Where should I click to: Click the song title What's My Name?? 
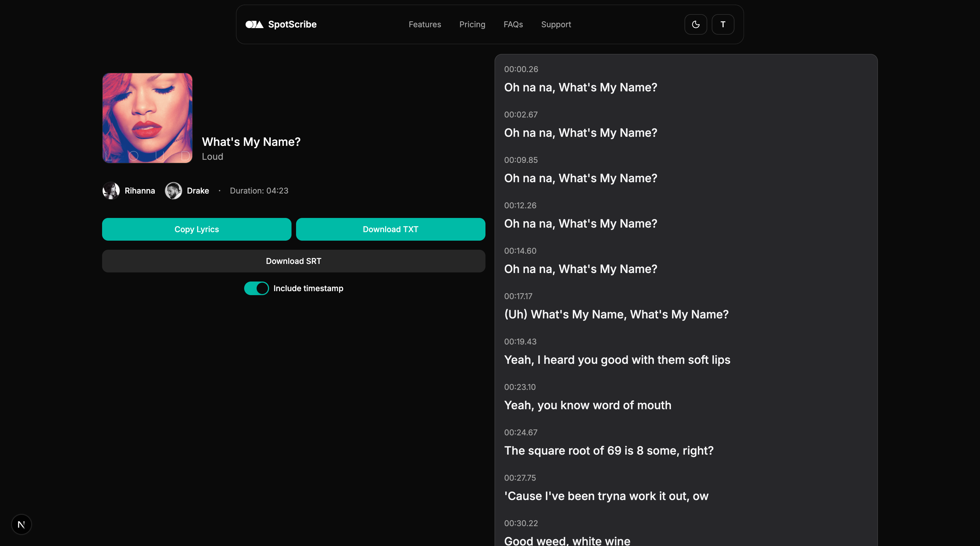(x=251, y=142)
